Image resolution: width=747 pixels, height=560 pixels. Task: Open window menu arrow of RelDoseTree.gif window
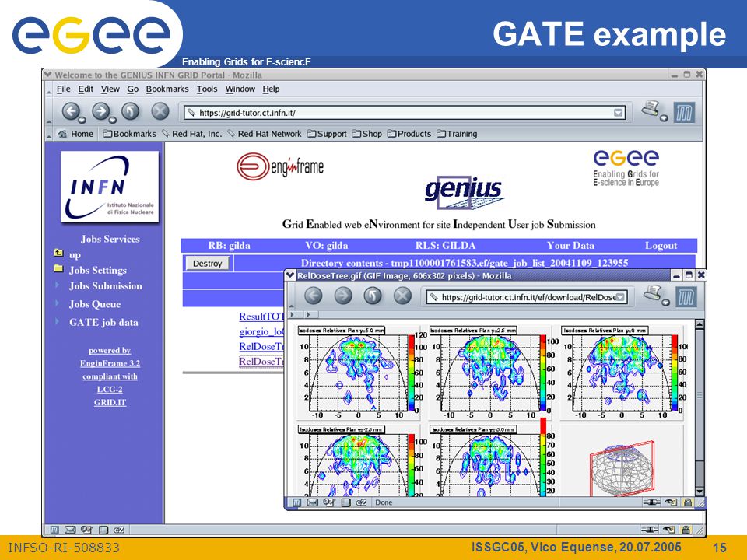pos(290,275)
